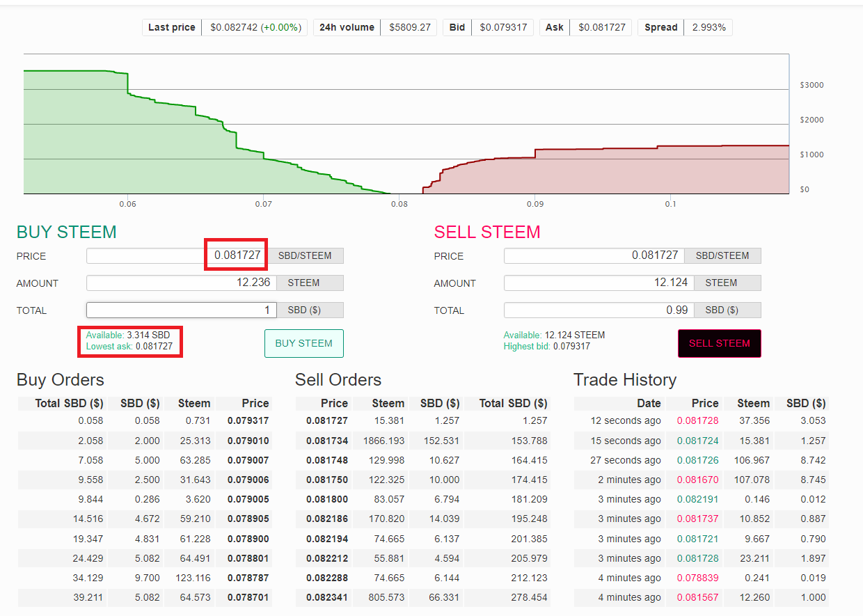Image resolution: width=863 pixels, height=616 pixels.
Task: Click Available 3.314 SBD balance
Action: (x=127, y=335)
